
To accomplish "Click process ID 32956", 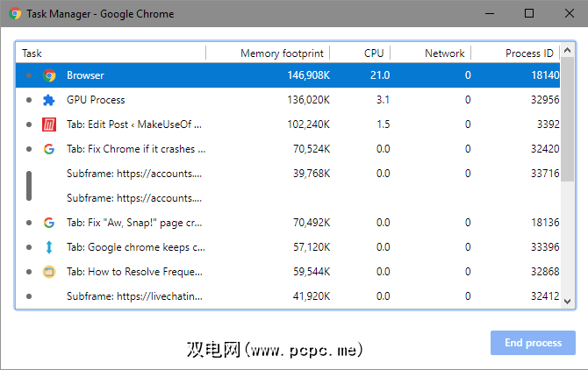I will click(x=545, y=100).
